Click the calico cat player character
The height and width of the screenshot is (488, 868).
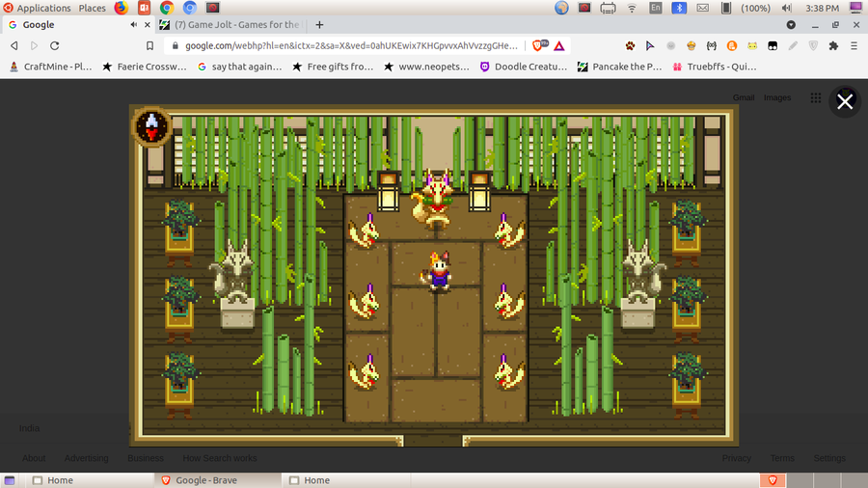pyautogui.click(x=438, y=270)
